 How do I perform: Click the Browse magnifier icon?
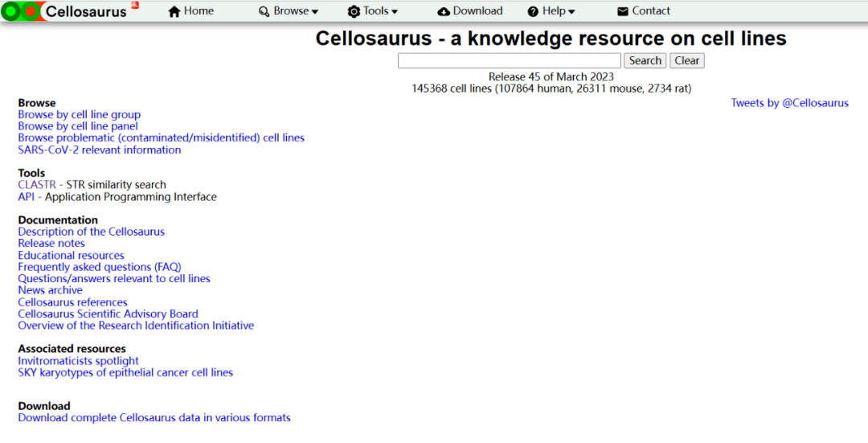[x=264, y=11]
